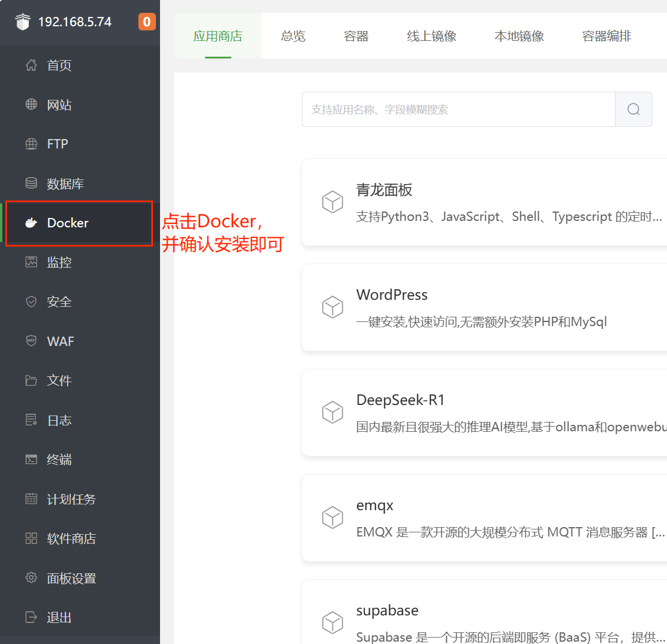The width and height of the screenshot is (667, 644).
Task: Select Docker in the sidebar
Action: [80, 223]
